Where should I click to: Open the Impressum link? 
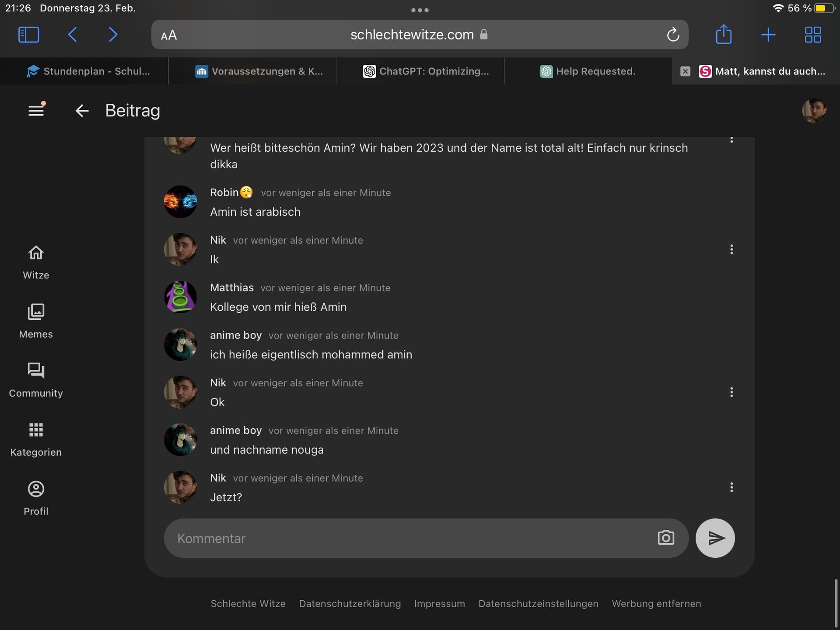[439, 604]
